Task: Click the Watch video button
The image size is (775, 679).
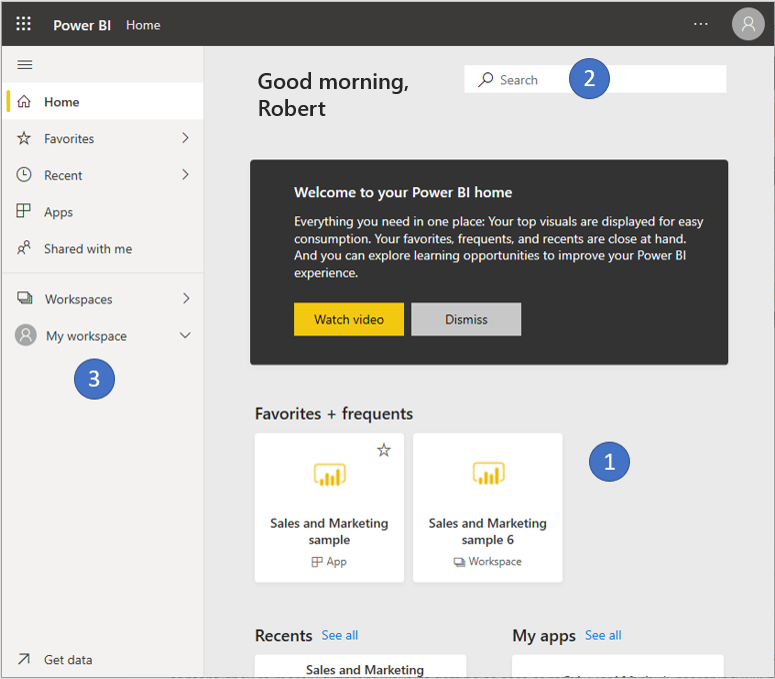Action: click(349, 319)
